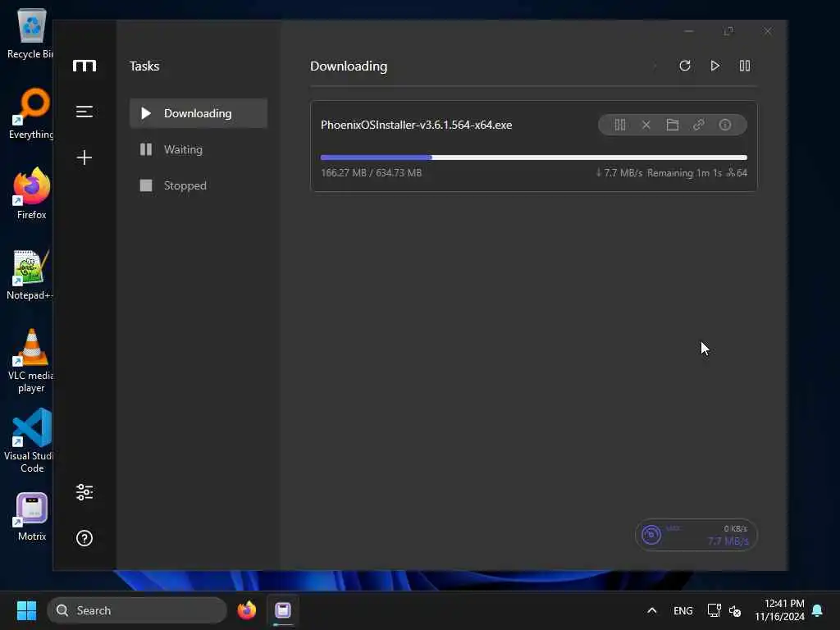This screenshot has width=840, height=630.
Task: Open the help question mark icon
Action: tap(84, 538)
